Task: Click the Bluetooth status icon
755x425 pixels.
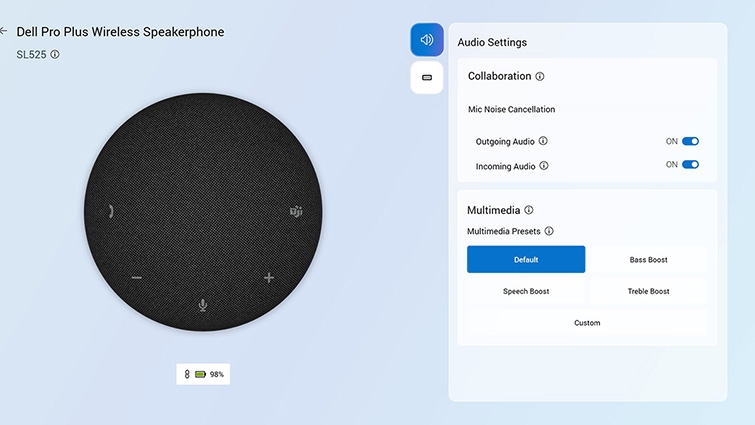Action: coord(187,374)
